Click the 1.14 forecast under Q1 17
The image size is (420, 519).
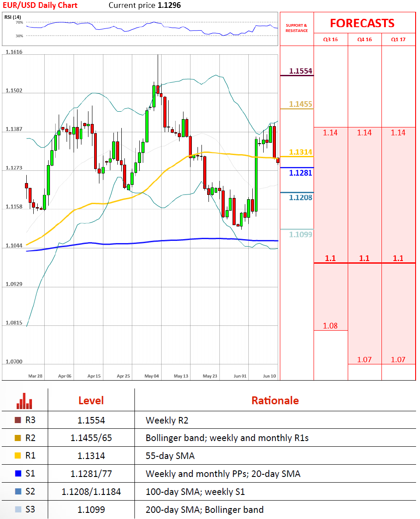click(398, 133)
